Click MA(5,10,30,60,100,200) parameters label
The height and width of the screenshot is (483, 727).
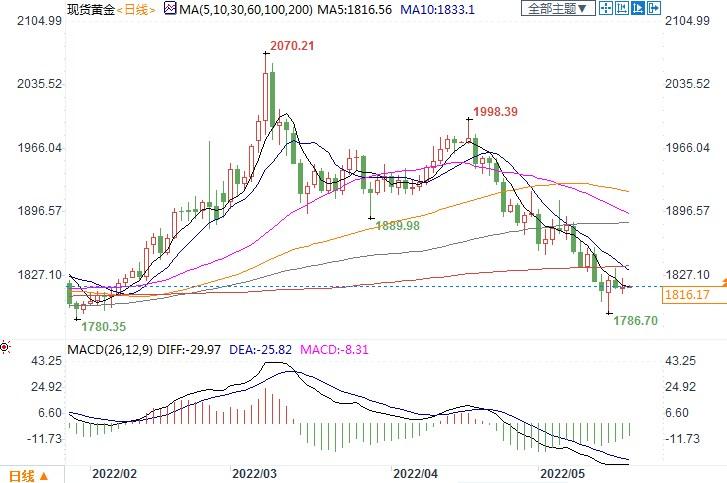click(243, 9)
